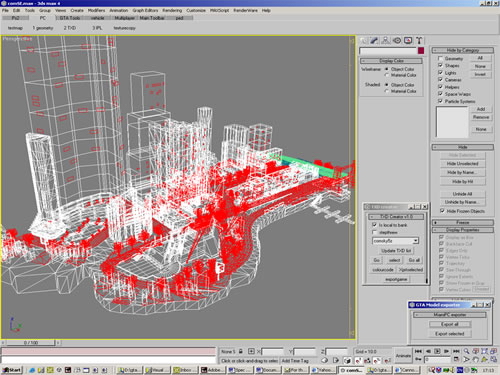Open the File menu
This screenshot has width=500, height=375.
(x=5, y=10)
